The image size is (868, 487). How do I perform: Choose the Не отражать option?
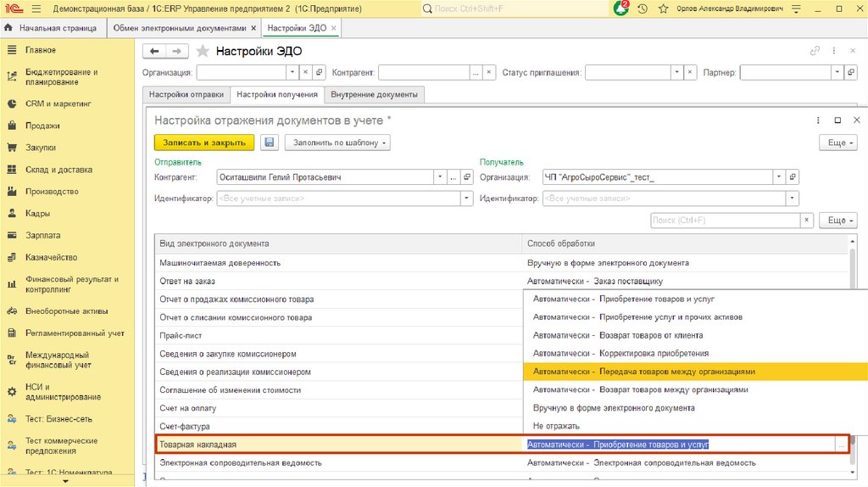[x=556, y=426]
